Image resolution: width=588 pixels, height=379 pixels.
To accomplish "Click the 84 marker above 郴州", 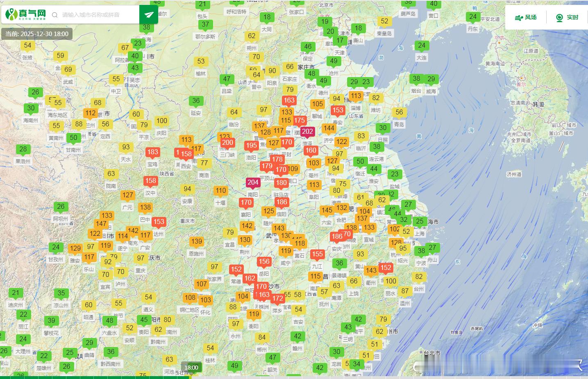I will [x=262, y=338].
